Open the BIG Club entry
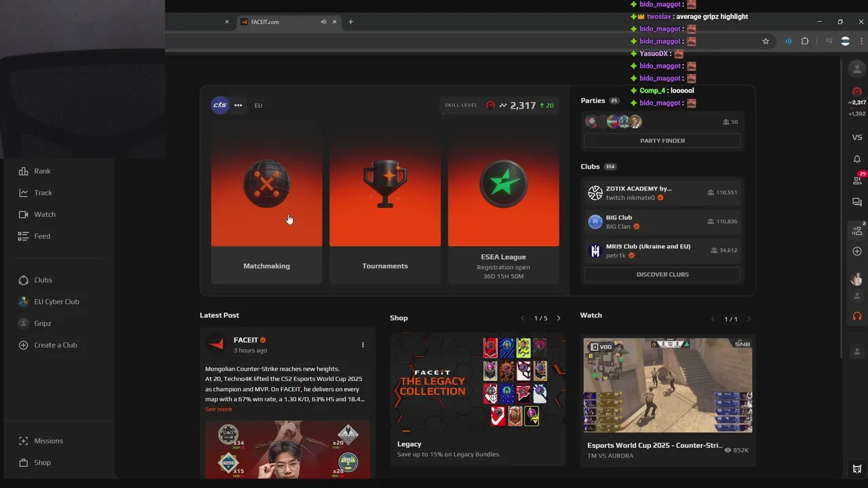 click(663, 222)
